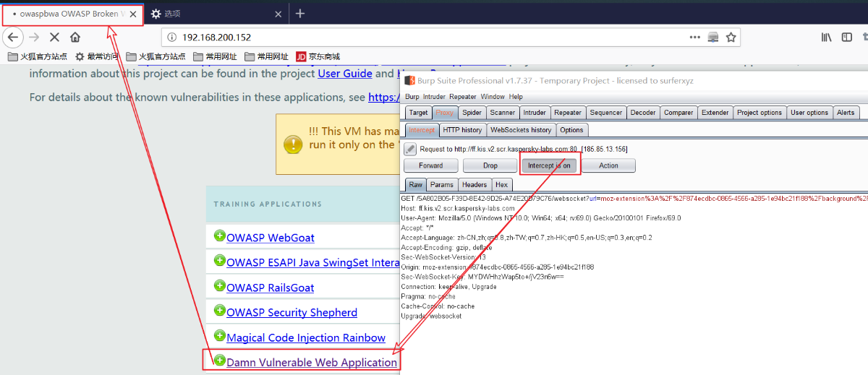Switch to Target tab in Burp
The image size is (868, 375).
point(418,112)
